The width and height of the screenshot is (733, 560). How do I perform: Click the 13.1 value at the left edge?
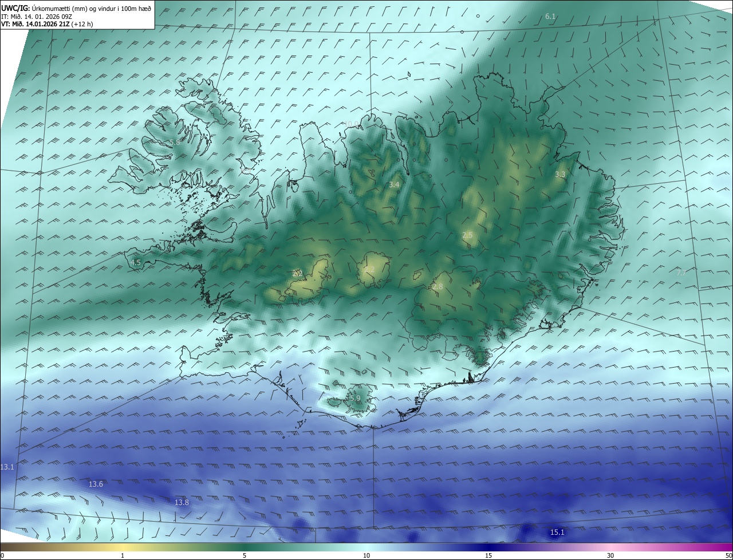point(7,467)
